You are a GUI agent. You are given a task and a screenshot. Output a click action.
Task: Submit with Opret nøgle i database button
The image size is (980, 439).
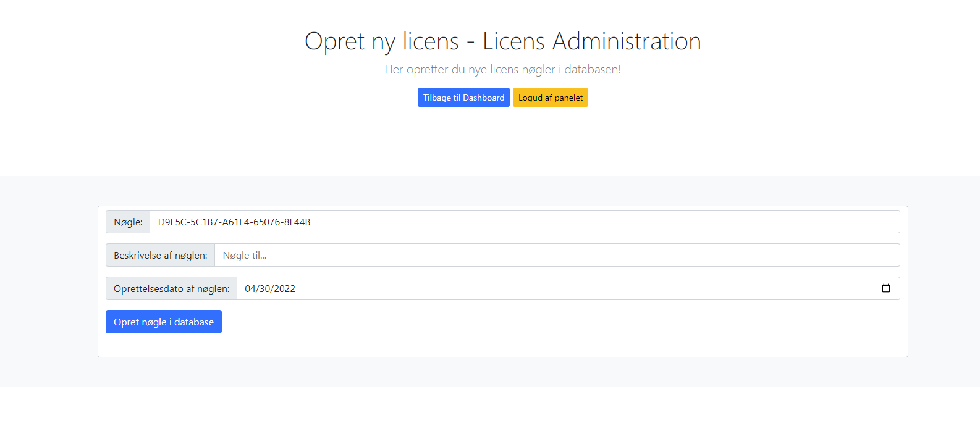164,322
